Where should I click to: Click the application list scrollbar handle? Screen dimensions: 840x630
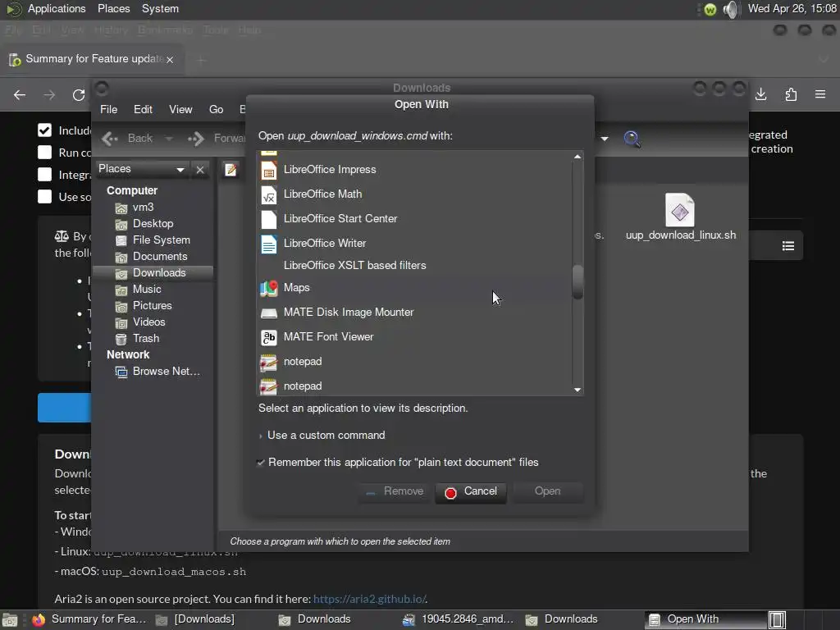tap(577, 282)
